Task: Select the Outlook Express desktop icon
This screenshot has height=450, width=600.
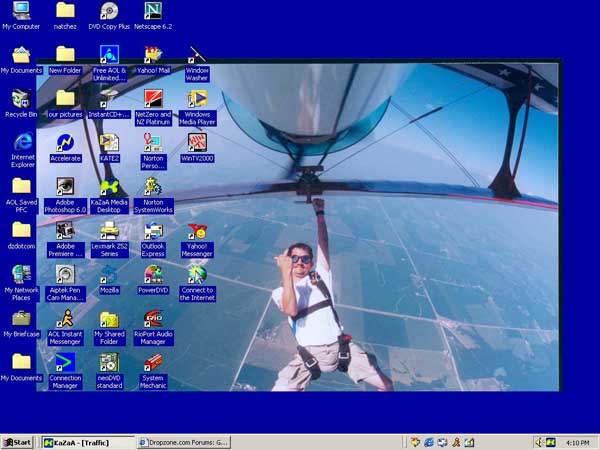Action: tap(153, 231)
